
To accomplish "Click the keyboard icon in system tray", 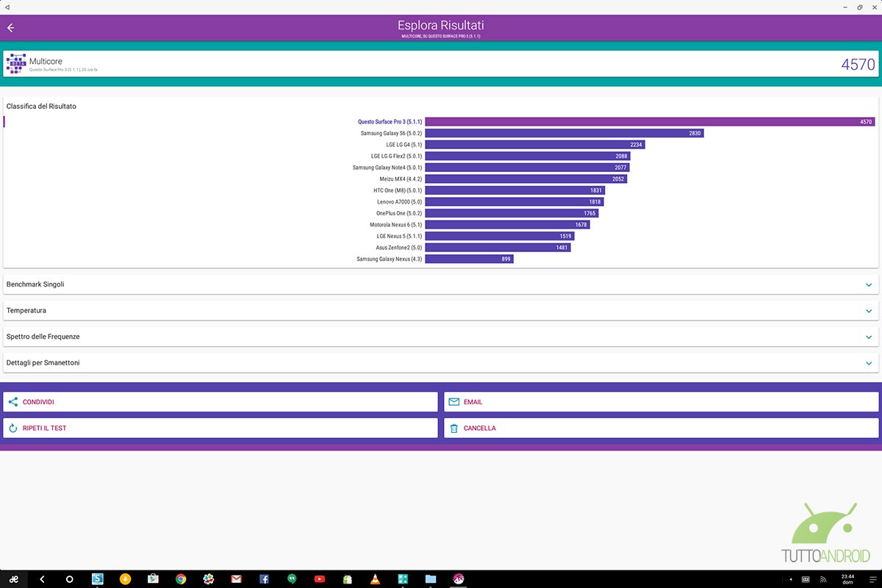I will [x=806, y=579].
